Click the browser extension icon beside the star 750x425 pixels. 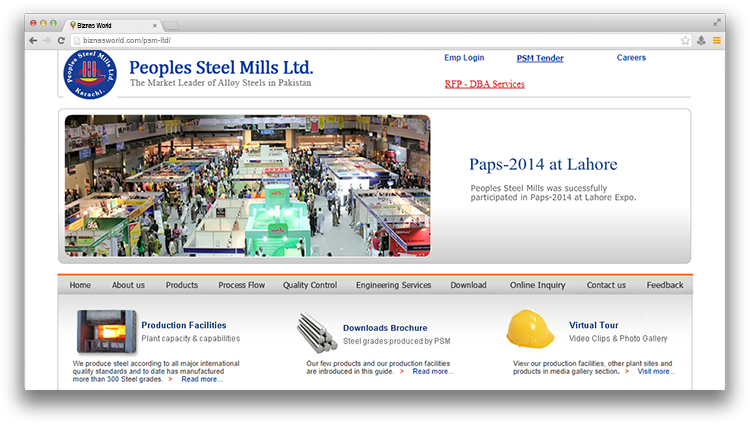tap(701, 40)
